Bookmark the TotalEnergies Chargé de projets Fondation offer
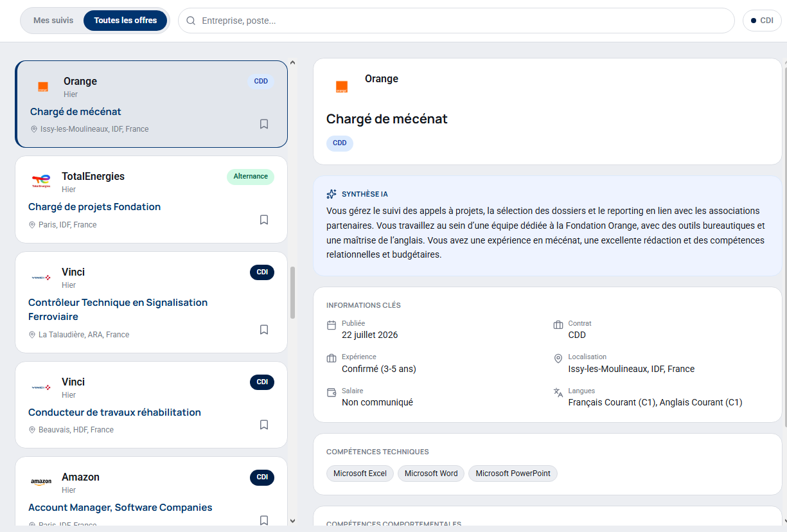787x532 pixels. coord(264,220)
